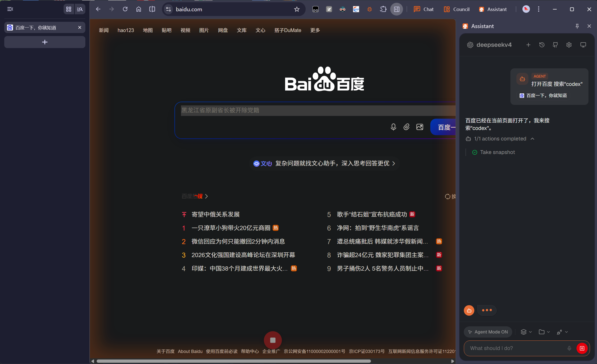This screenshot has width=597, height=364.
Task: Stop the agent with red stop button
Action: [x=582, y=348]
